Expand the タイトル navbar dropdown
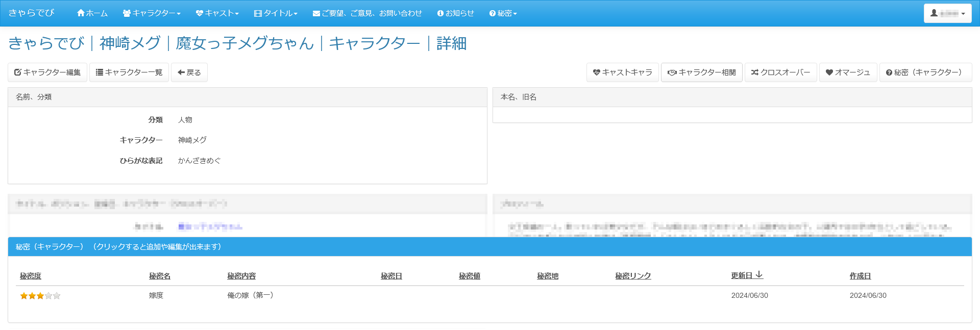 pos(276,13)
